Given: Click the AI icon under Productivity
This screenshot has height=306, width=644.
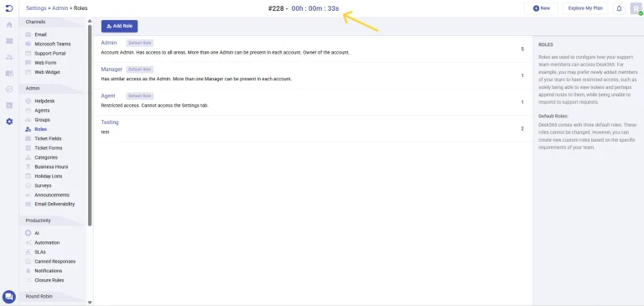Looking at the screenshot, I should point(28,233).
